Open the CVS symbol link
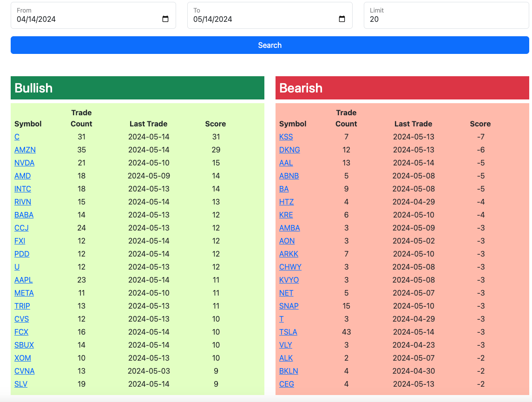This screenshot has width=532, height=402. point(22,319)
